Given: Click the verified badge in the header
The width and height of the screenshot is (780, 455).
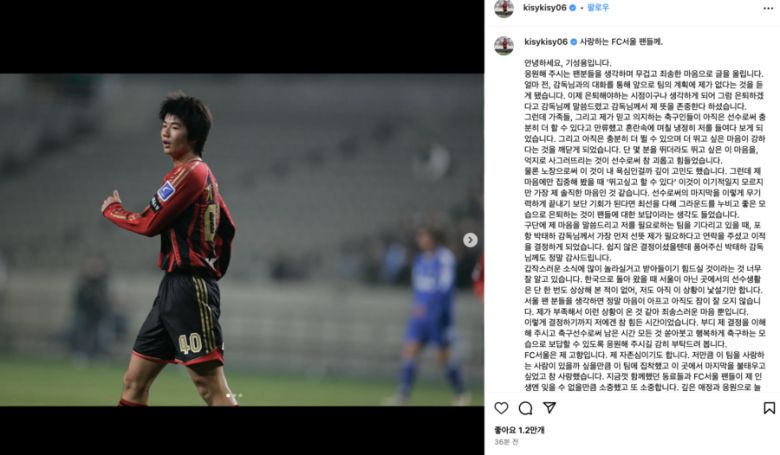Looking at the screenshot, I should 573,8.
